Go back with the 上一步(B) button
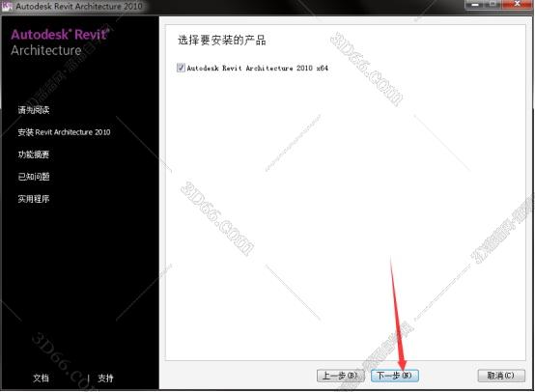 341,376
